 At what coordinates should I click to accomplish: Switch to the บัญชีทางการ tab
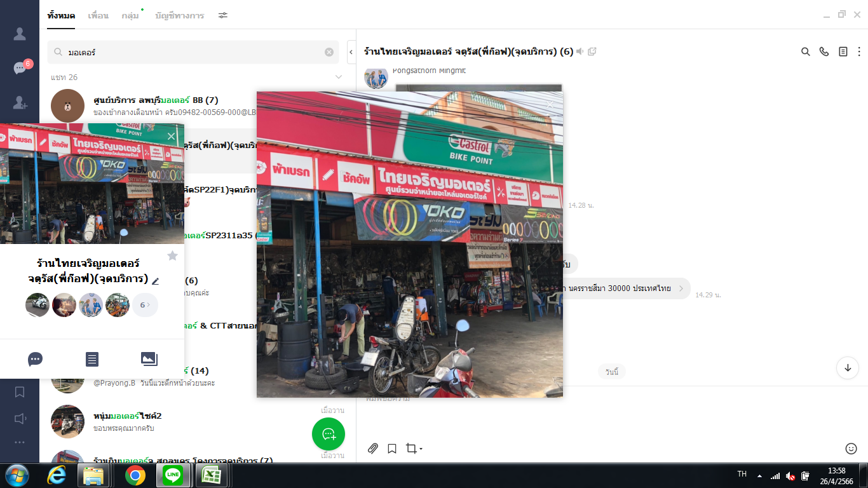179,16
